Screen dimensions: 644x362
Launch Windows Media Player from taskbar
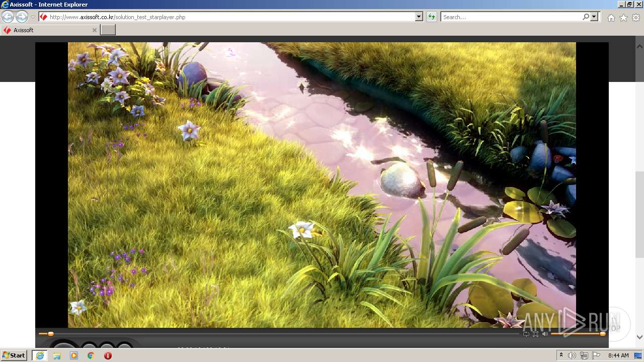point(74,355)
